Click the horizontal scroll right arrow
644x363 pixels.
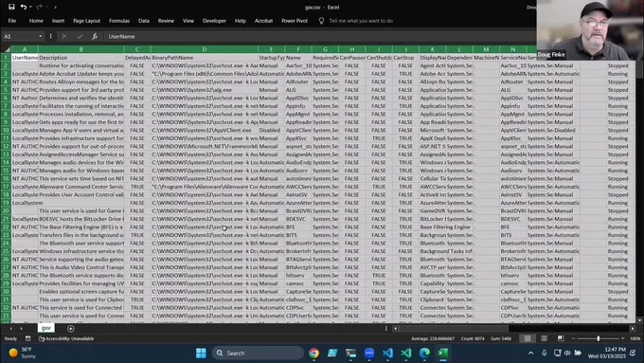coord(633,329)
